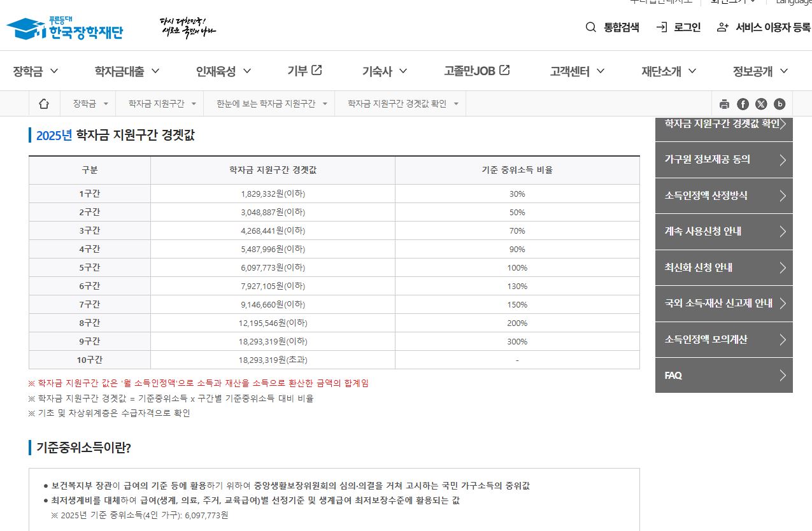Open 장학금 breadcrumb dropdown
812x531 pixels.
(x=90, y=104)
